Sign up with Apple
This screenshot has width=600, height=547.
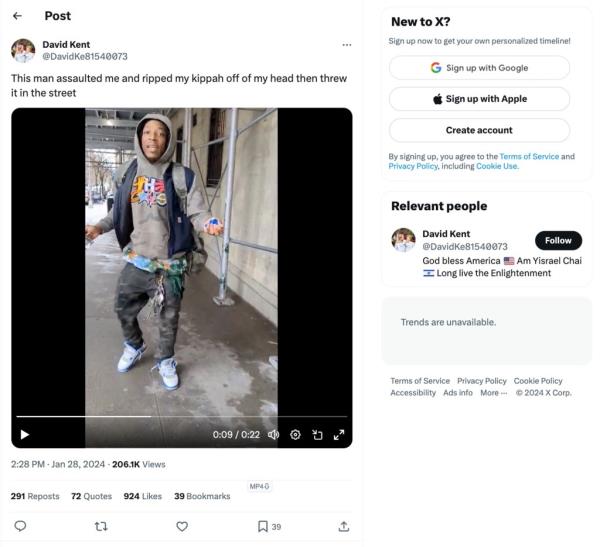(x=479, y=99)
